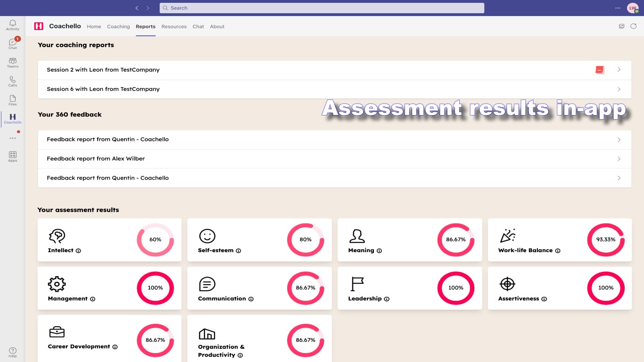Go forward using the forward arrow
The image size is (644, 362).
point(148,8)
